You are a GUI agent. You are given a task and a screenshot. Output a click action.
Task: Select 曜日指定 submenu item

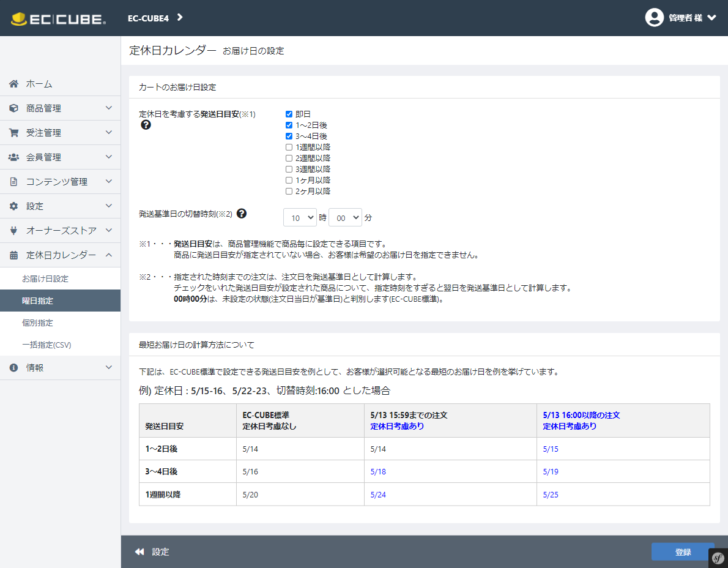click(61, 301)
